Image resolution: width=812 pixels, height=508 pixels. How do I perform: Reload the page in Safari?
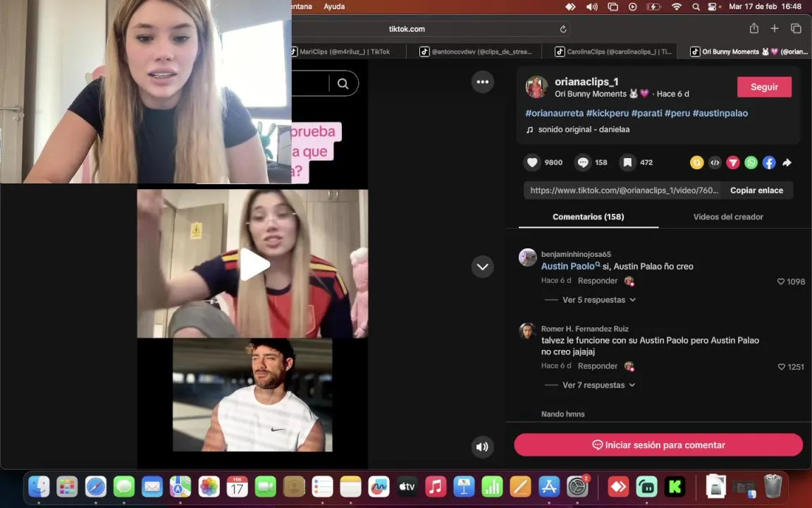(563, 29)
